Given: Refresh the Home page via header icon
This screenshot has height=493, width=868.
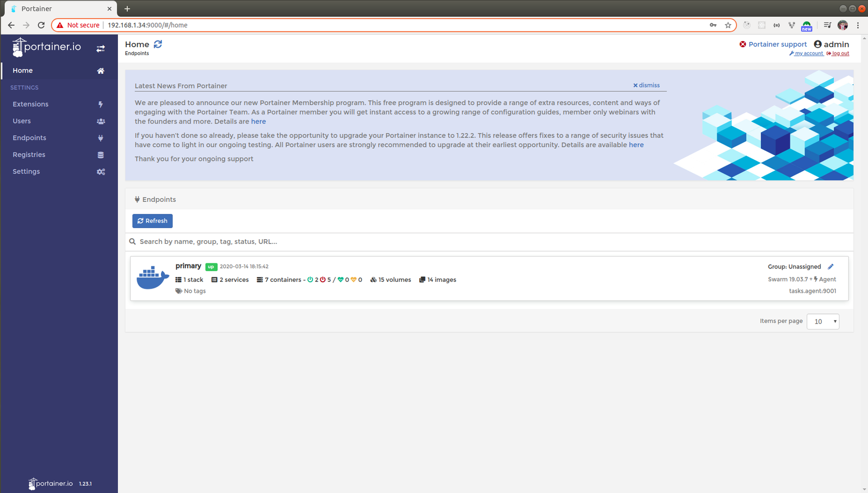Looking at the screenshot, I should 158,44.
